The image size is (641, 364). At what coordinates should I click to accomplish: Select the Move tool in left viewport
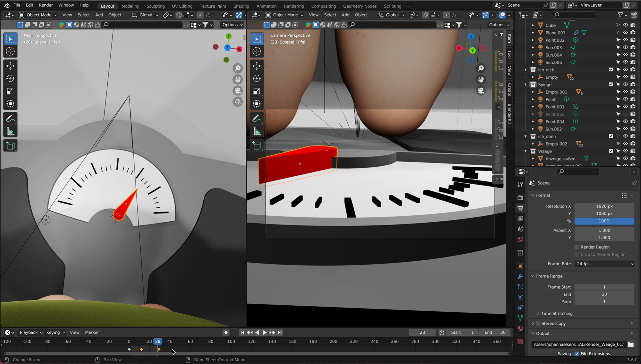pyautogui.click(x=10, y=66)
